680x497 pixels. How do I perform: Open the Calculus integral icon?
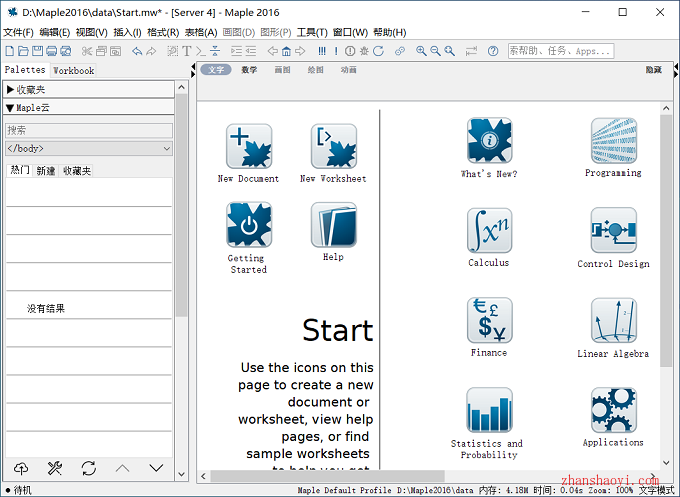pos(490,230)
